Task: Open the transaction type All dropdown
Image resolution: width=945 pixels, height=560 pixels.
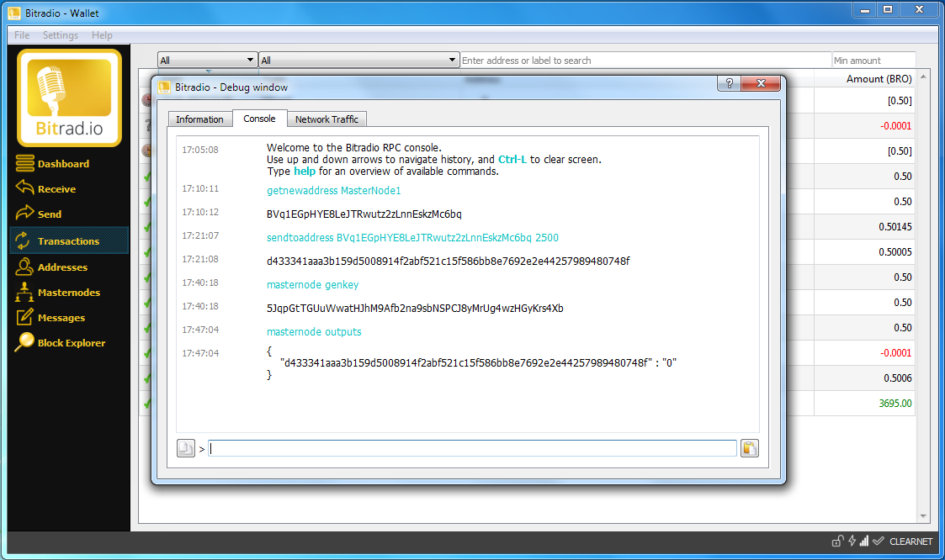Action: [x=358, y=61]
